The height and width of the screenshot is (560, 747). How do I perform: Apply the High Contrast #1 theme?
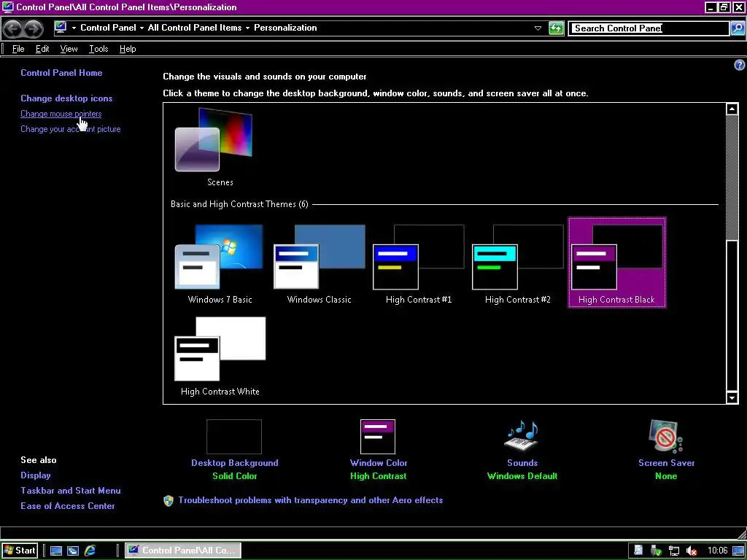click(x=419, y=263)
